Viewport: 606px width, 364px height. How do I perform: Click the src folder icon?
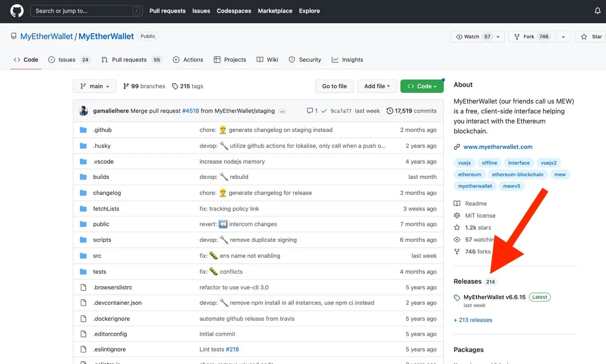(x=83, y=256)
